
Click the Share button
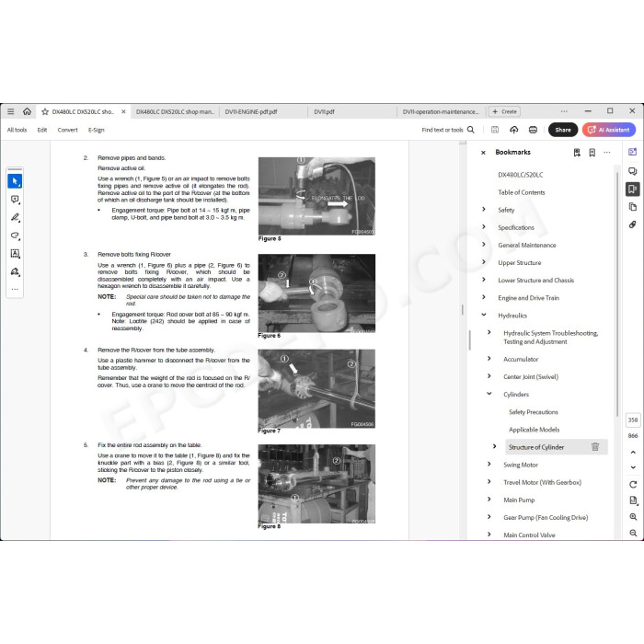click(563, 130)
